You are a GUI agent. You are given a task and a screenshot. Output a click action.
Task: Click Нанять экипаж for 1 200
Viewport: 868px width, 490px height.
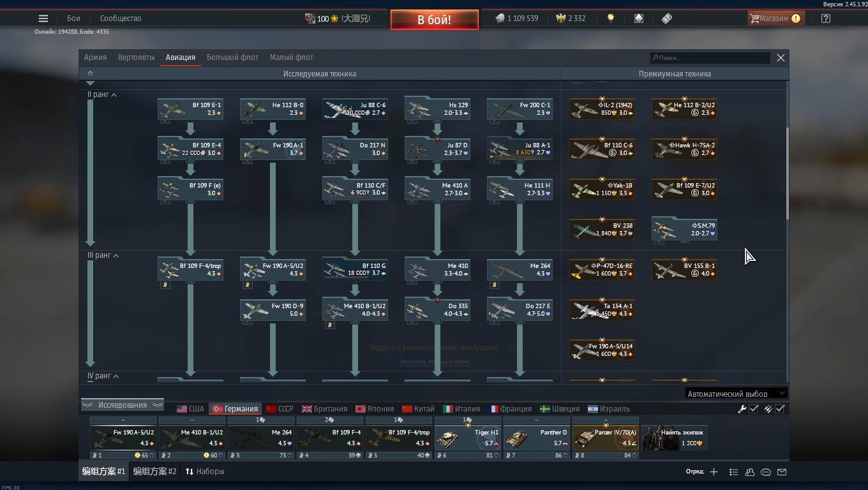(x=675, y=438)
